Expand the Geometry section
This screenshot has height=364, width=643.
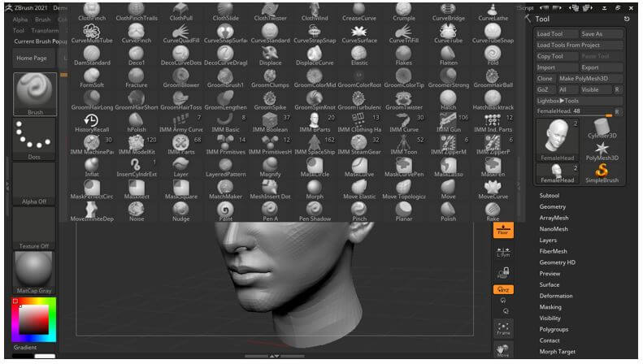click(x=553, y=206)
